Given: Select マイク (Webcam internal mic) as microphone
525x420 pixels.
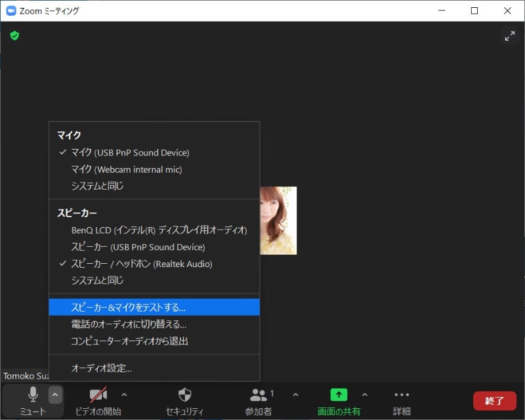Looking at the screenshot, I should (x=125, y=169).
